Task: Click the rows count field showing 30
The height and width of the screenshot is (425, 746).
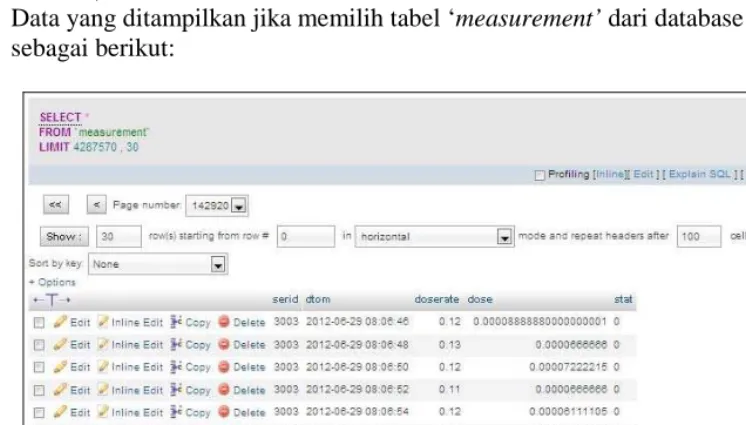Action: pyautogui.click(x=119, y=237)
